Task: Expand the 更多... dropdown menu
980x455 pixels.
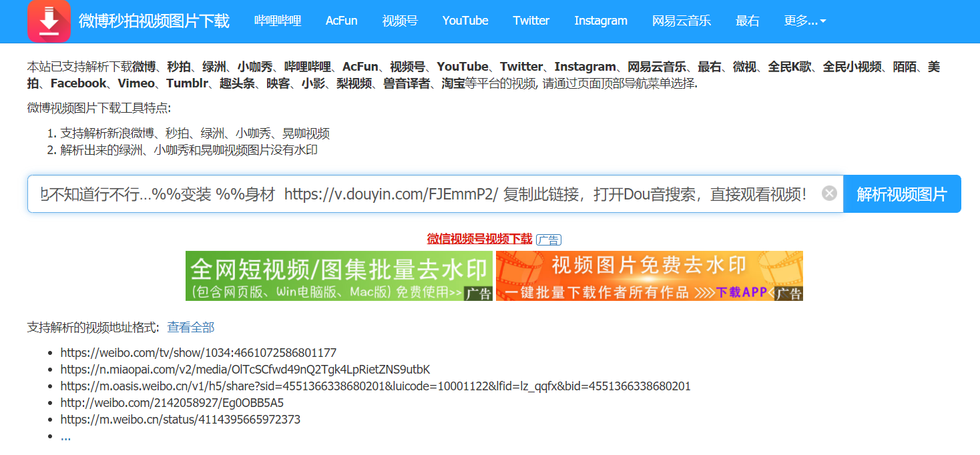Action: pos(805,21)
